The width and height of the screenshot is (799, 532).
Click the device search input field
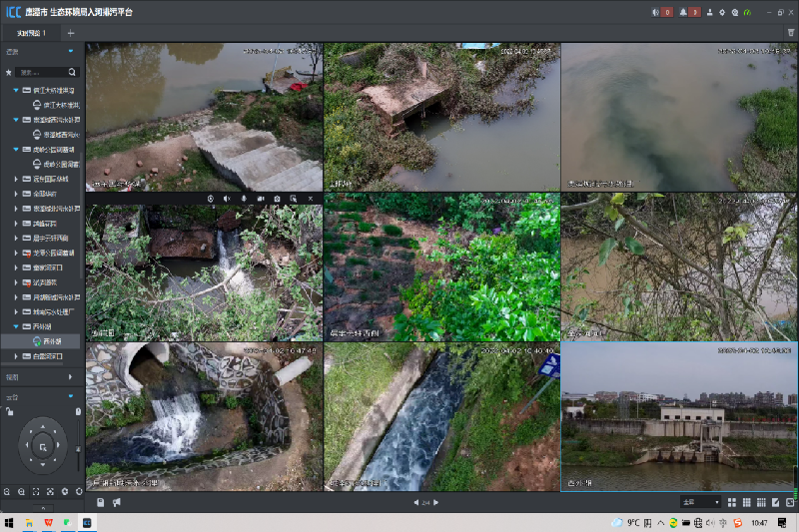(x=42, y=73)
